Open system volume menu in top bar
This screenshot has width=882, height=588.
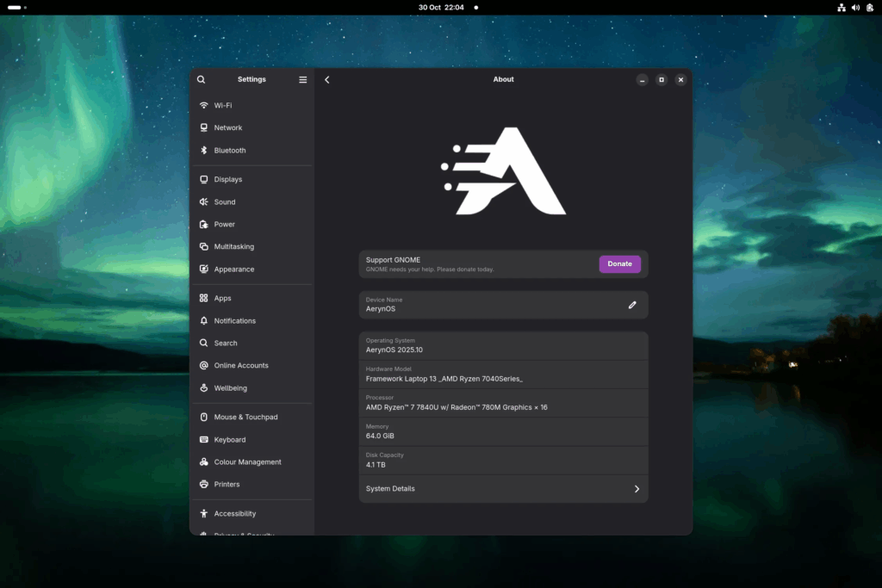click(x=855, y=7)
